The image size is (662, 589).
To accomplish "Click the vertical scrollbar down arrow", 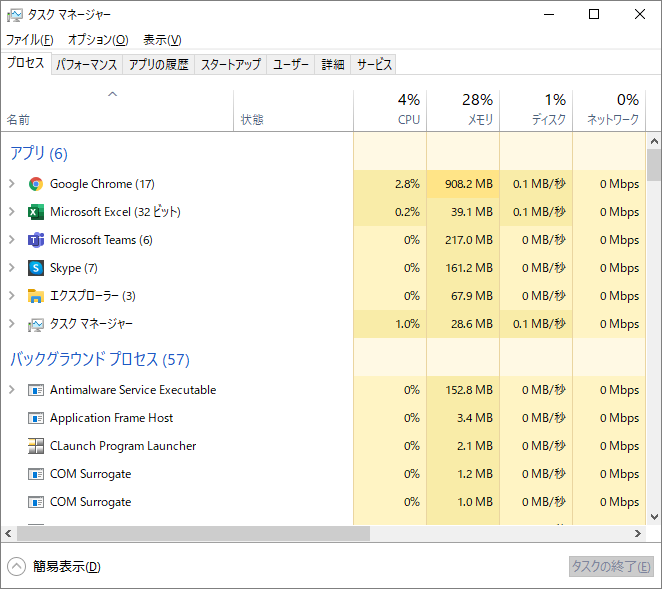I will click(654, 517).
